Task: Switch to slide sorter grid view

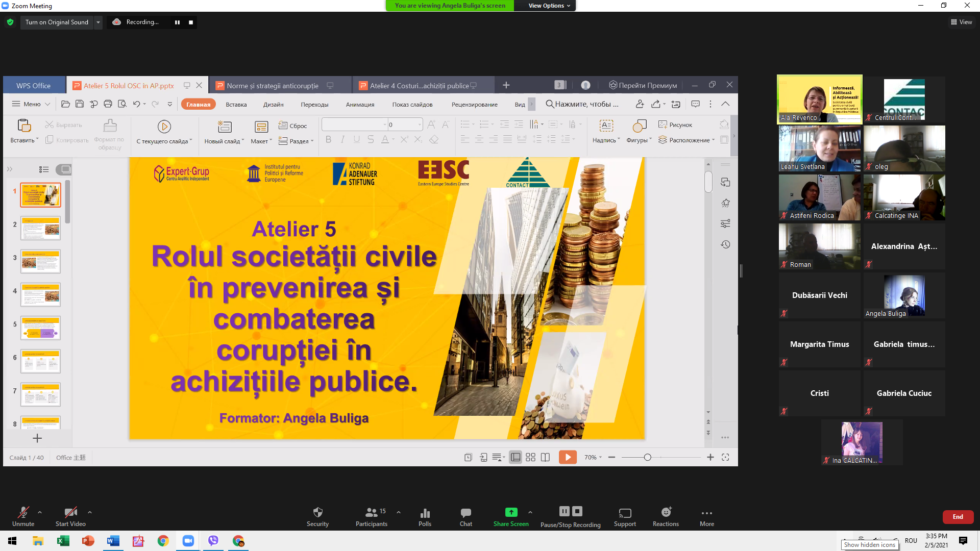Action: [530, 457]
